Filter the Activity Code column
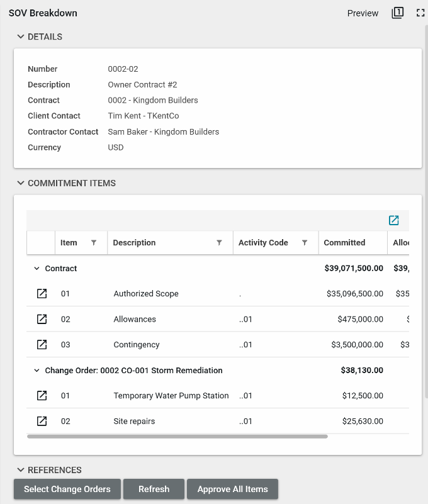 tap(305, 243)
